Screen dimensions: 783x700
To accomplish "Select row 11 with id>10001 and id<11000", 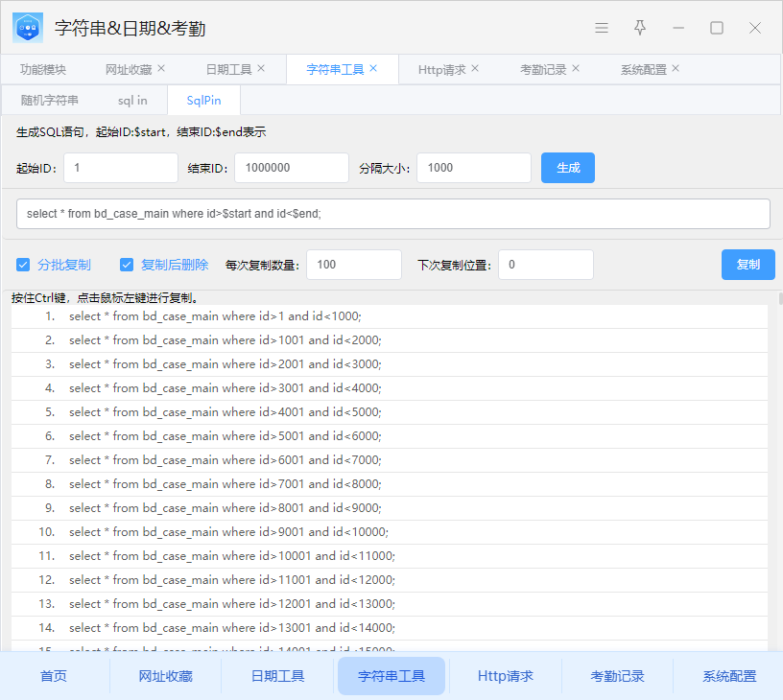I will tap(390, 556).
